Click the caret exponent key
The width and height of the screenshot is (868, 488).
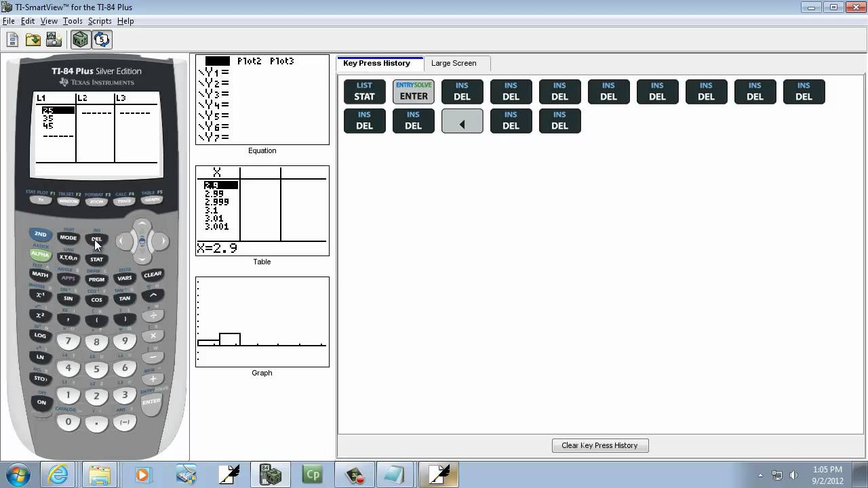pos(153,295)
